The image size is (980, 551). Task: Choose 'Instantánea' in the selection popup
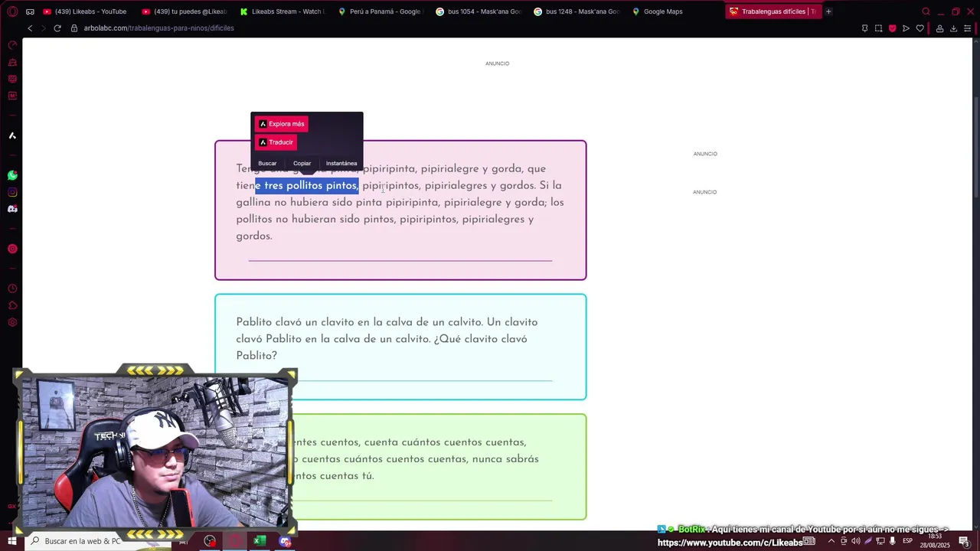pyautogui.click(x=341, y=163)
